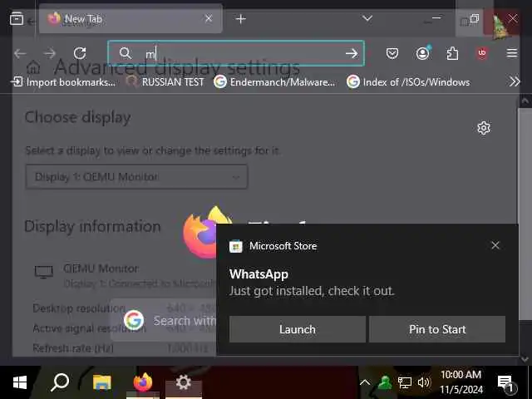
Task: Click the green user icon in the system tray
Action: (x=385, y=382)
